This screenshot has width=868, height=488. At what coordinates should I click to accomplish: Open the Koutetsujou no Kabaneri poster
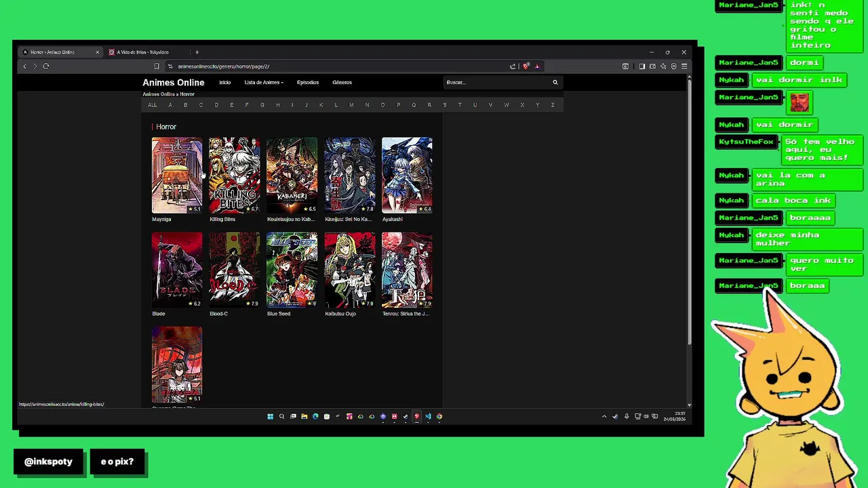[292, 176]
